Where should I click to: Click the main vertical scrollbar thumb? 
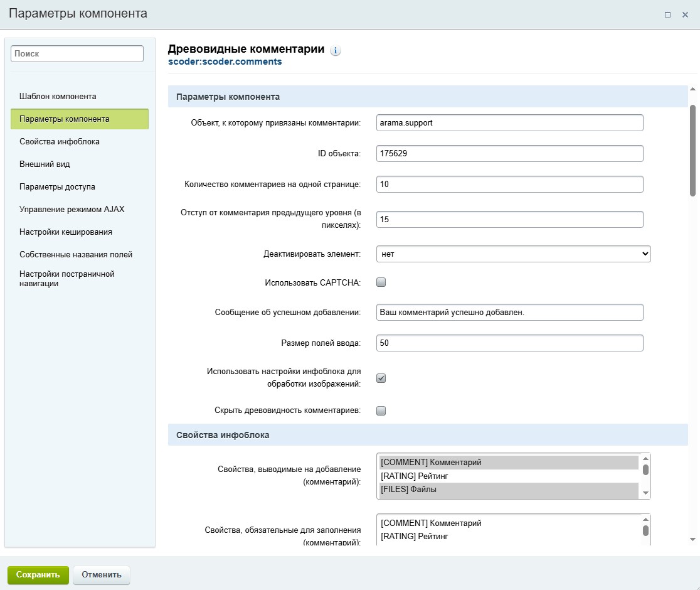pyautogui.click(x=692, y=151)
